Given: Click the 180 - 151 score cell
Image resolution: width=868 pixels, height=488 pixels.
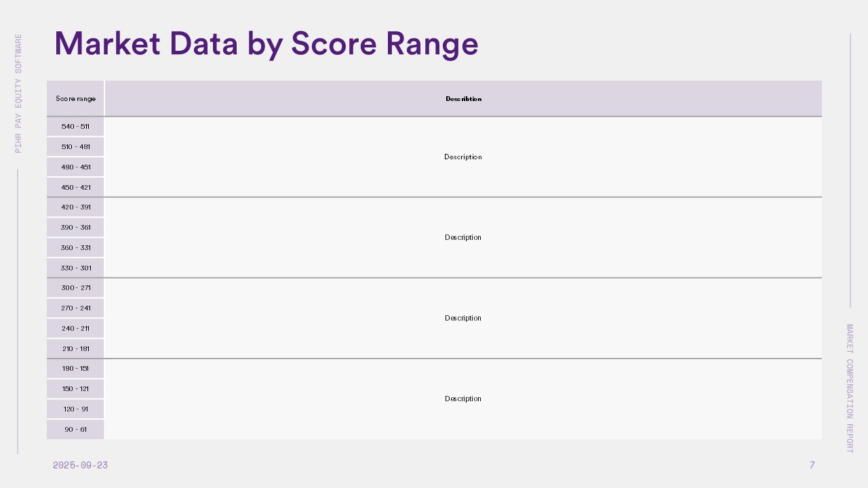Looking at the screenshot, I should point(75,369).
